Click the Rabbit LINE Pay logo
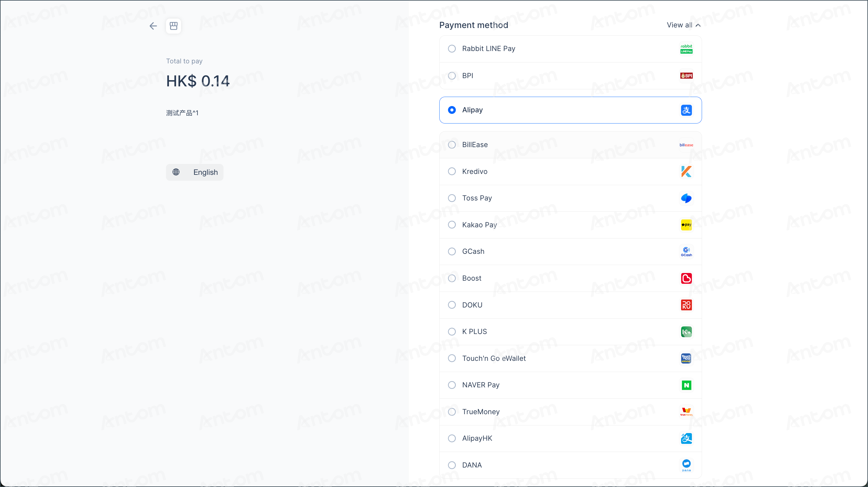This screenshot has width=868, height=487. [686, 49]
